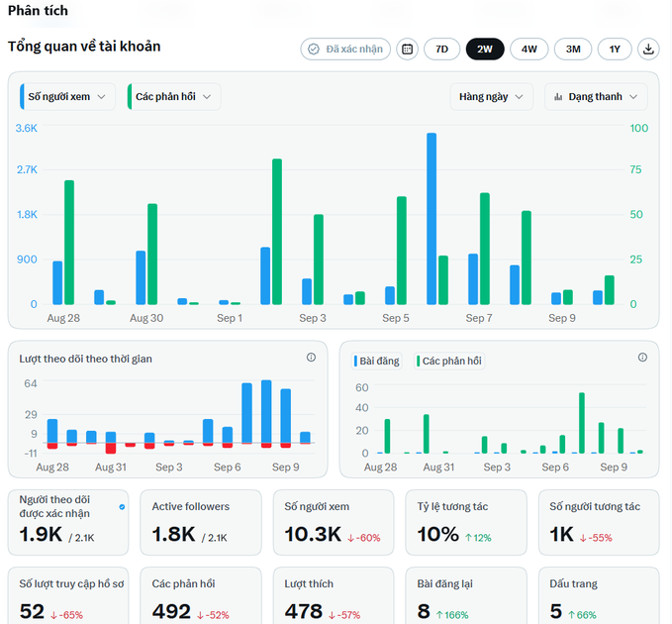Click verified badge on verified followers card
The image size is (672, 624).
tap(122, 507)
